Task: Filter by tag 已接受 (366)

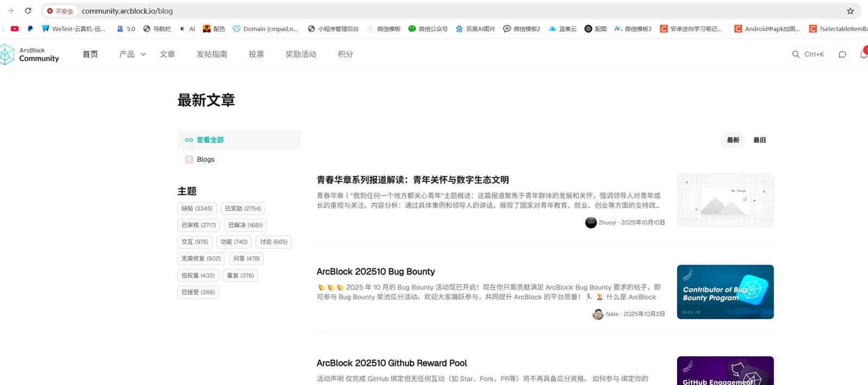Action: 198,293
